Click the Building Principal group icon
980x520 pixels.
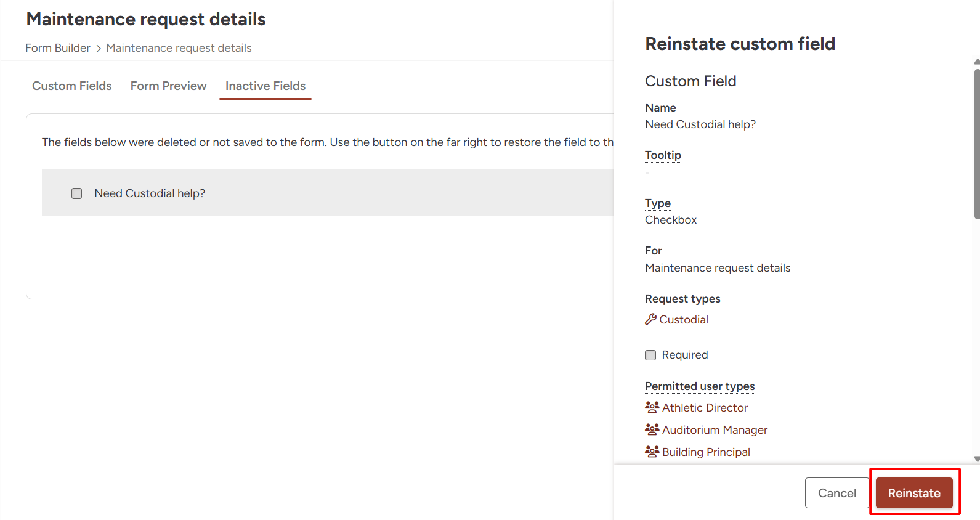pyautogui.click(x=652, y=452)
